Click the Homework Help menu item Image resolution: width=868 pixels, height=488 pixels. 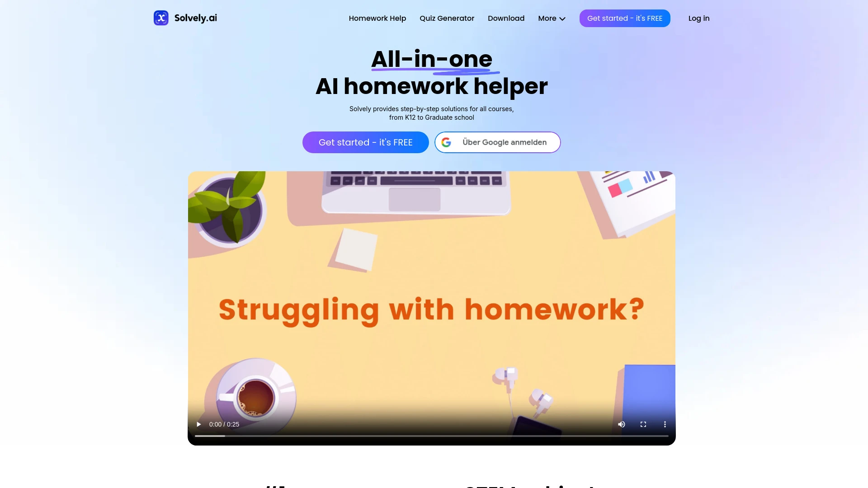tap(377, 18)
